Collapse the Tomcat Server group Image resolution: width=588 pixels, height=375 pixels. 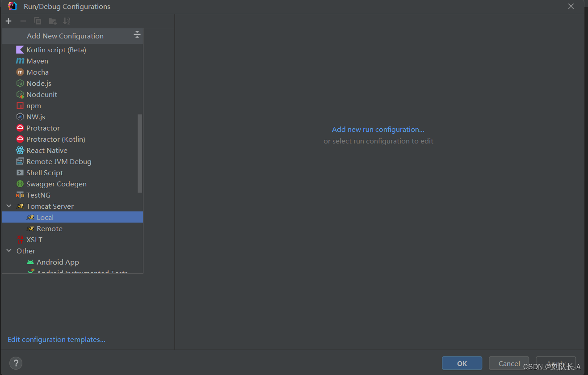[9, 206]
